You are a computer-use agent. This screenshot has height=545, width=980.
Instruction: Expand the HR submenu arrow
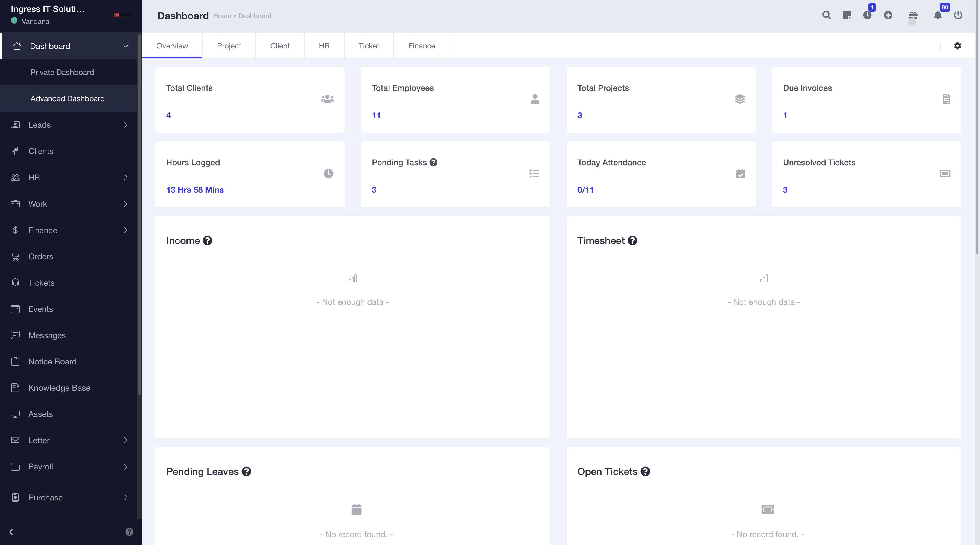pyautogui.click(x=126, y=177)
